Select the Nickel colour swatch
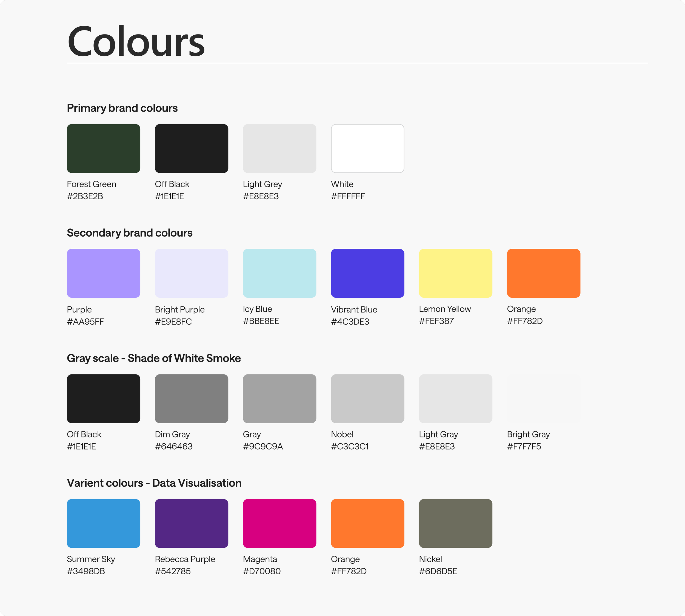 [x=455, y=523]
